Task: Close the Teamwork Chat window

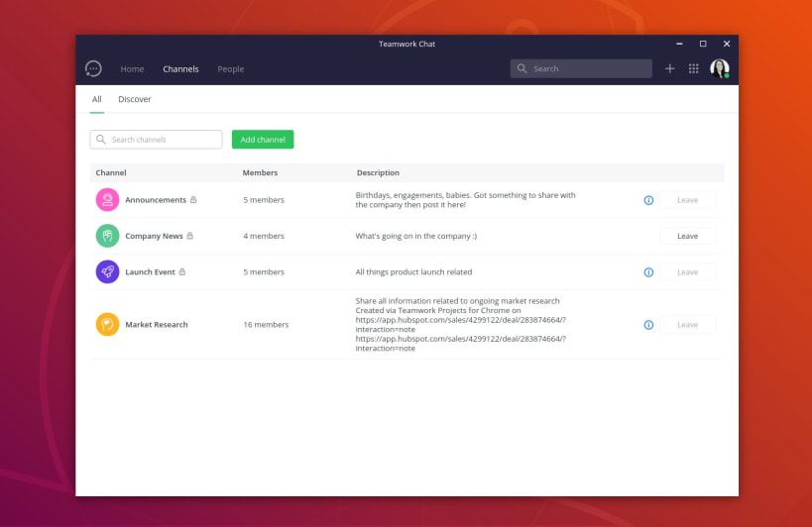Action: click(727, 44)
